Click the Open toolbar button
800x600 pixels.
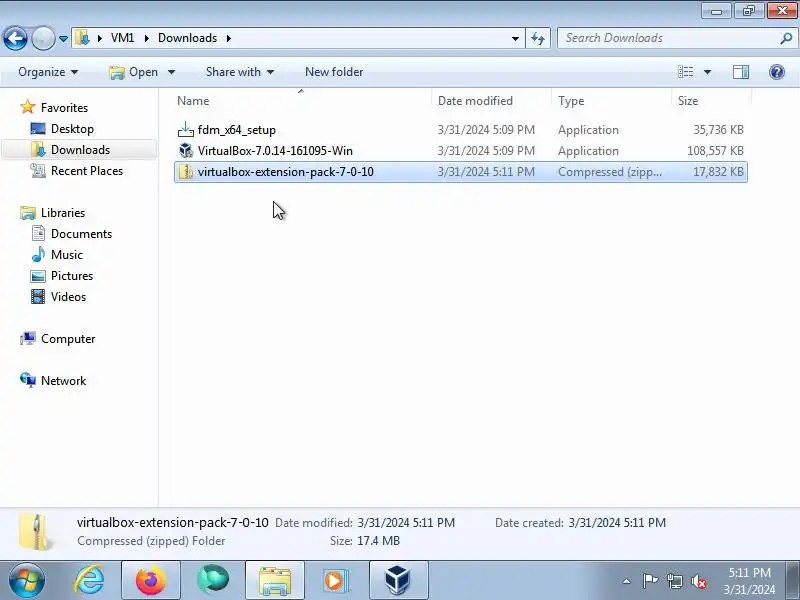pyautogui.click(x=134, y=72)
